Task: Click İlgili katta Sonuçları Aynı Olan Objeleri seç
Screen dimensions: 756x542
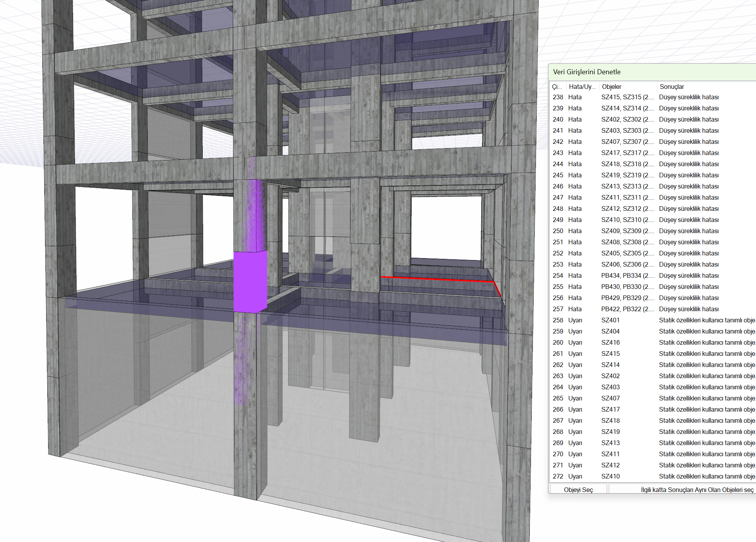Action: pyautogui.click(x=696, y=489)
